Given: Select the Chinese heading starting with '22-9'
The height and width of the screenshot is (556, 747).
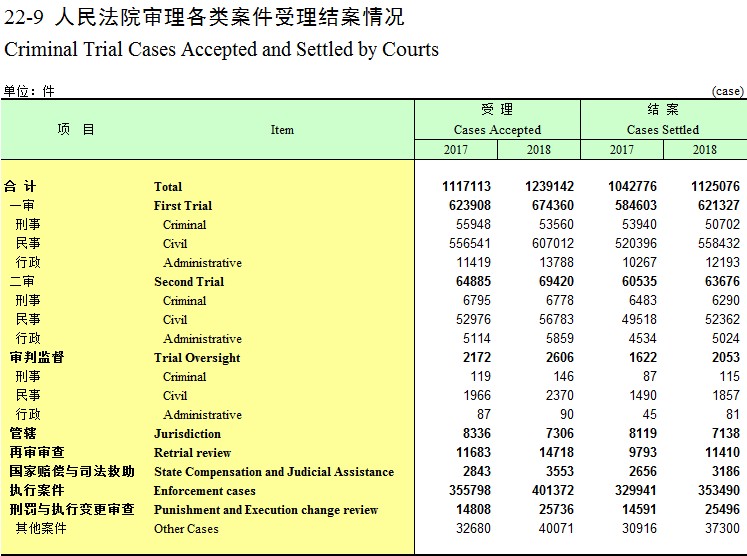Looking at the screenshot, I should pos(204,17).
